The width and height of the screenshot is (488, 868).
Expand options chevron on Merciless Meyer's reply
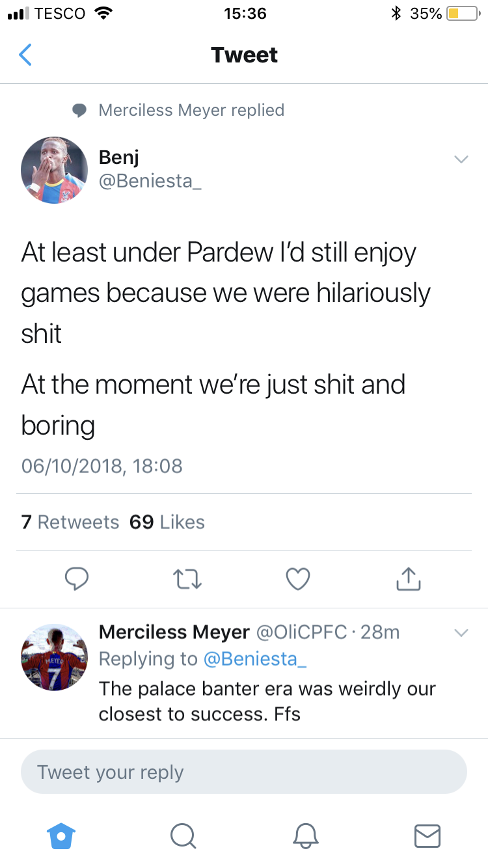coord(461,632)
